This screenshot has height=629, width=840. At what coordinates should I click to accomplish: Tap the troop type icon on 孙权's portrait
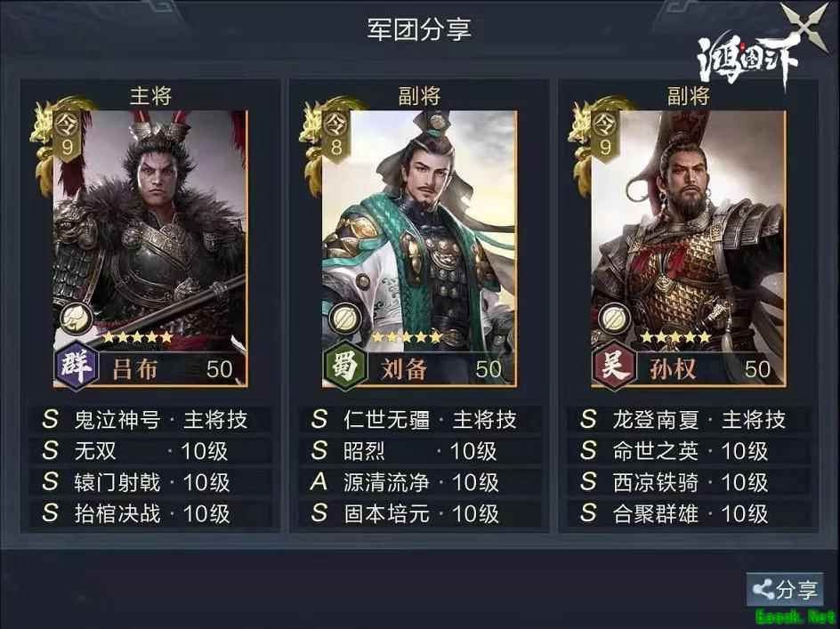coord(615,319)
